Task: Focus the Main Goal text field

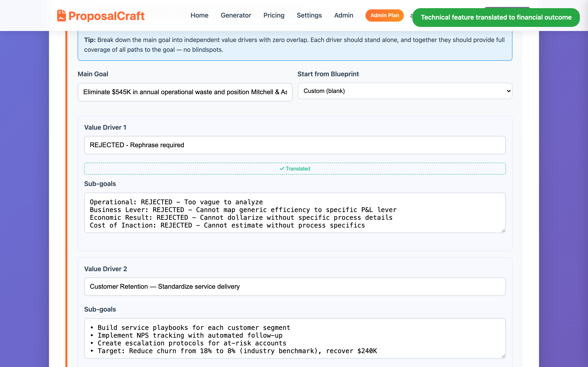Action: [185, 92]
